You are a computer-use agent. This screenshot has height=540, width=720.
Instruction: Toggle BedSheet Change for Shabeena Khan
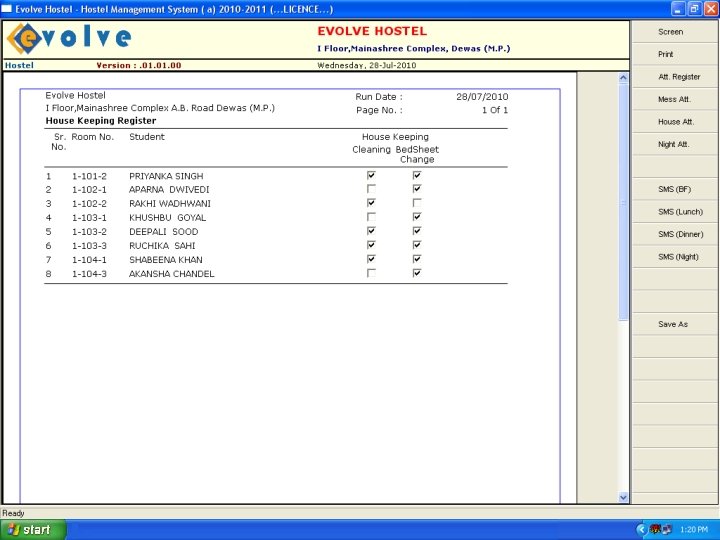pos(416,259)
